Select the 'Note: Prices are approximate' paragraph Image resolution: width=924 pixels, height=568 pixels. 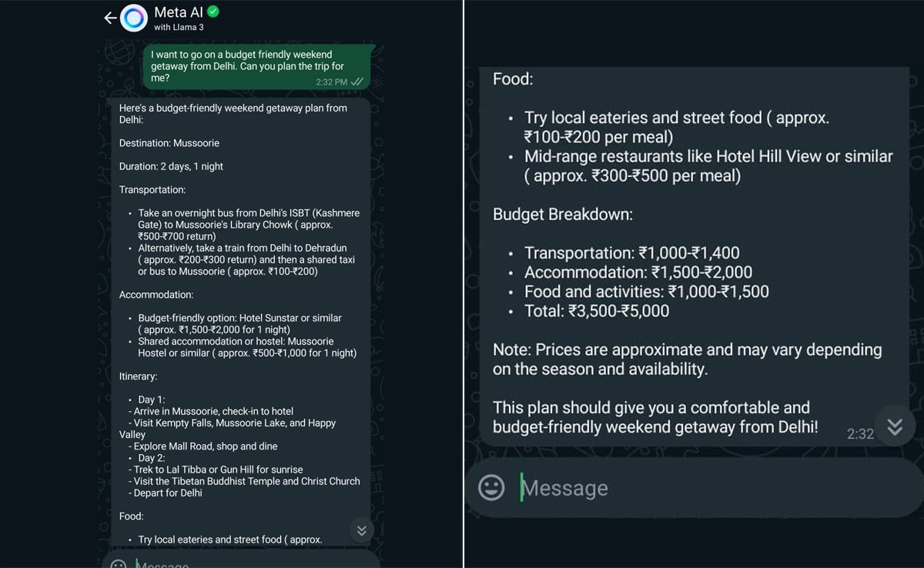687,359
